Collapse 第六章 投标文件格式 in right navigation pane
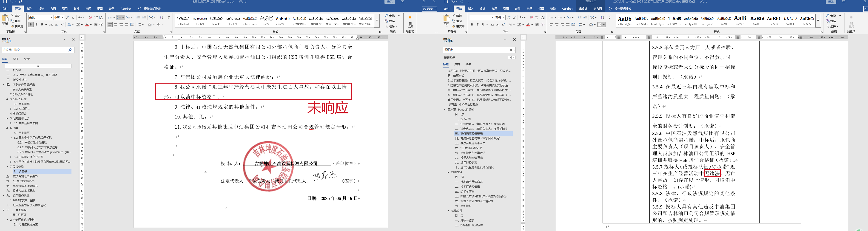 [445, 110]
